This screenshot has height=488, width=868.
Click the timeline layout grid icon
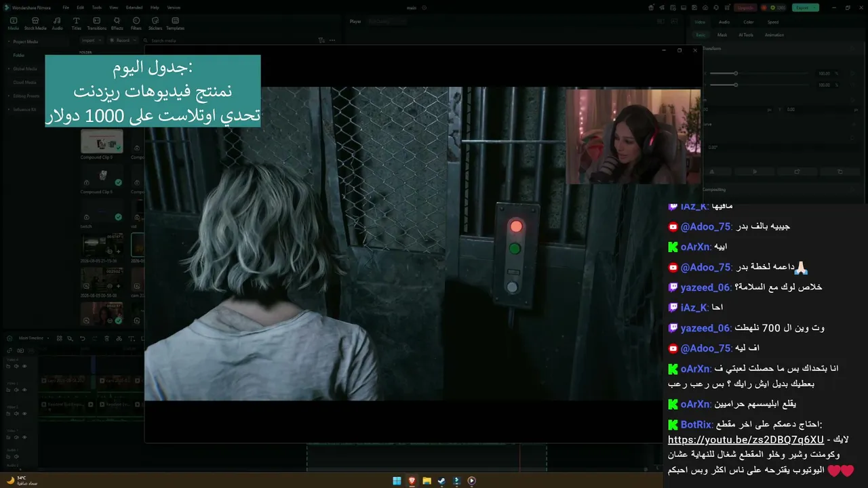click(60, 338)
